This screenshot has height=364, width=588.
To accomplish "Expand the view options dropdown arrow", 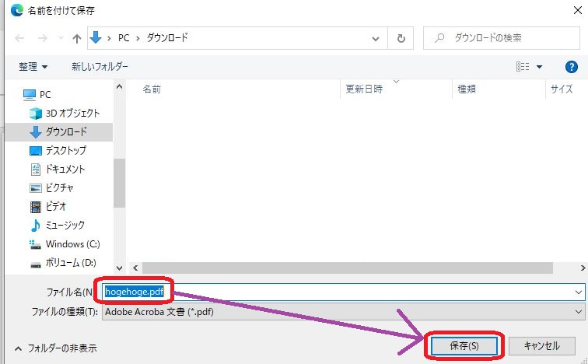I will coord(540,67).
